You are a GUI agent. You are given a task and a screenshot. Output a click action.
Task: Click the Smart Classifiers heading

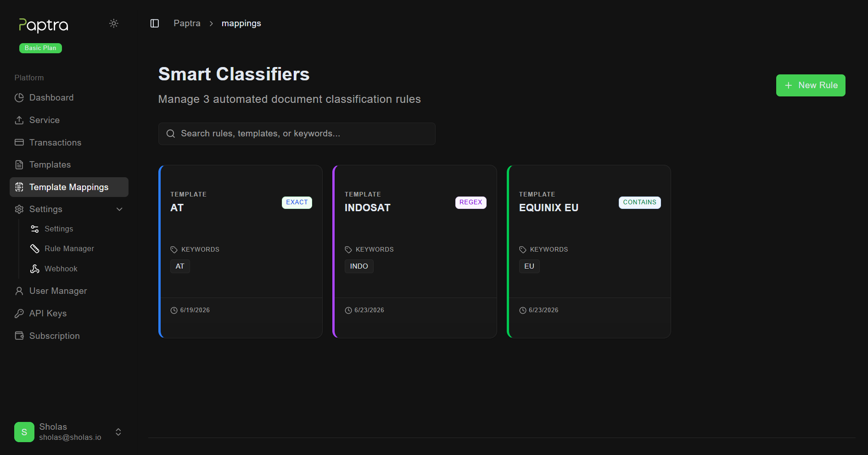point(234,74)
